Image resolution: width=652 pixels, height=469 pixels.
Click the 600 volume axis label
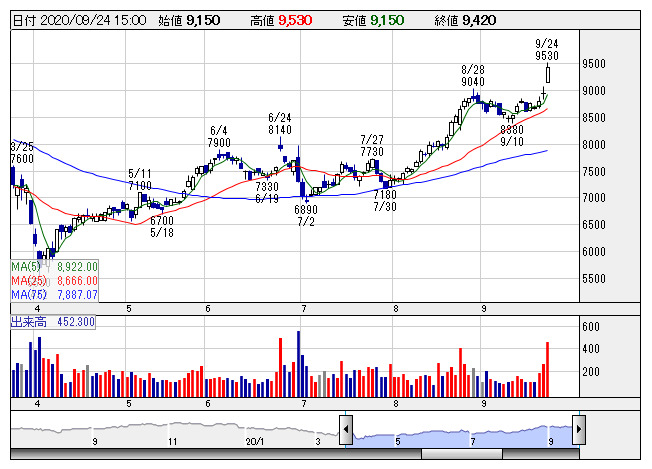tap(591, 327)
